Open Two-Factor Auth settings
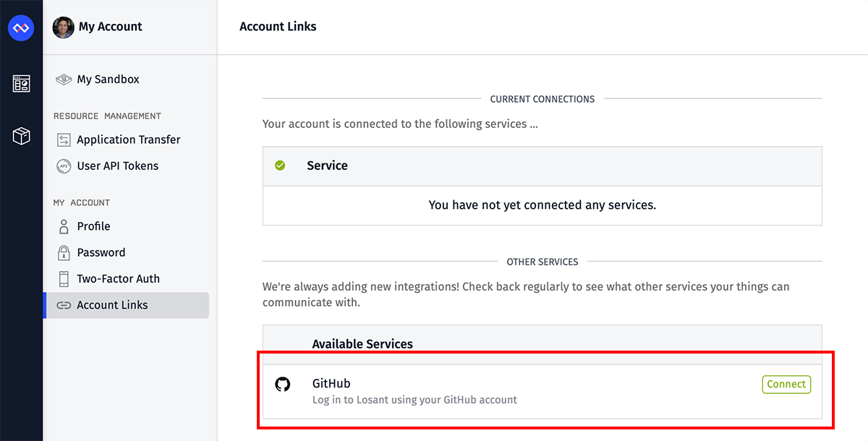Screen dimensions: 868x441 pos(118,279)
